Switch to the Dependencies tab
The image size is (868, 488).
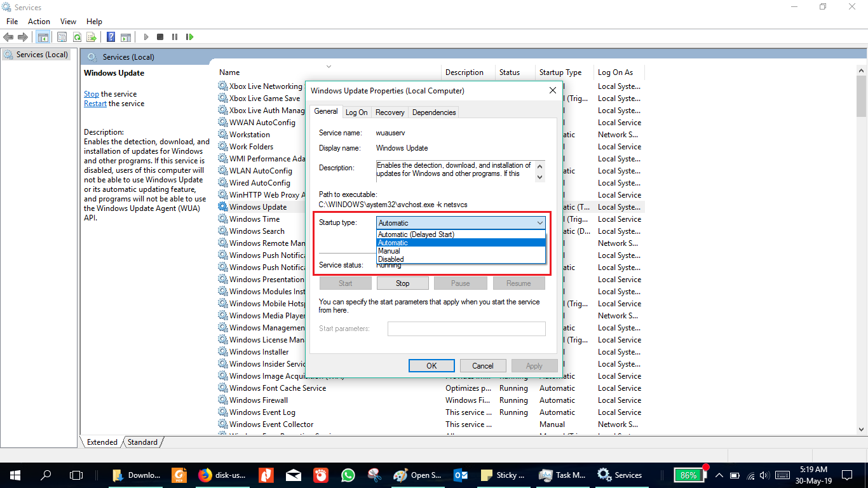[434, 112]
